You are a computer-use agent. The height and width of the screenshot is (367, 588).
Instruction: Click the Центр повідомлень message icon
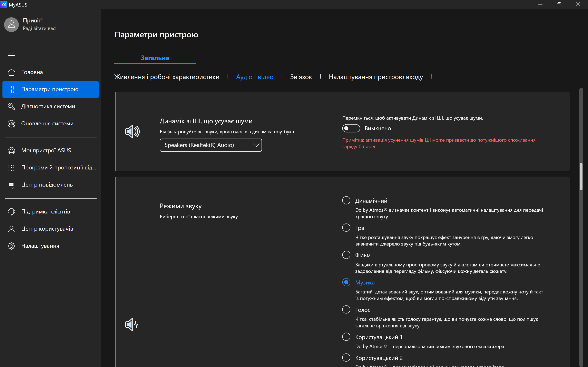pos(11,185)
